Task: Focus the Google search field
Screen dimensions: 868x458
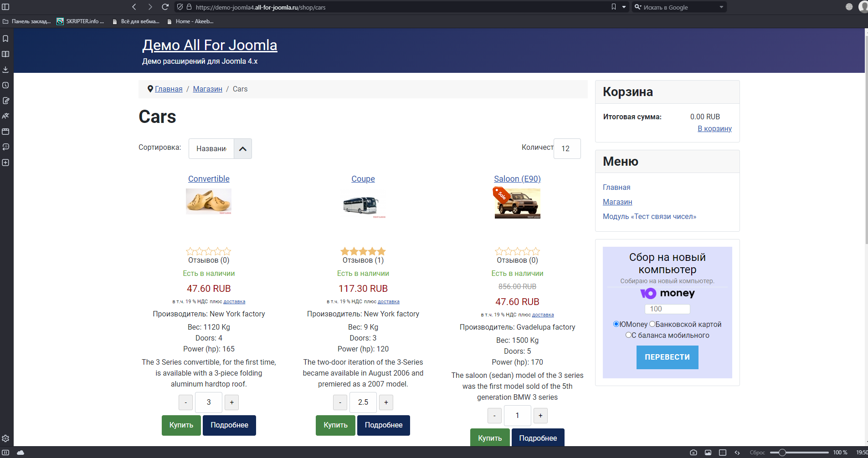Action: [x=679, y=7]
